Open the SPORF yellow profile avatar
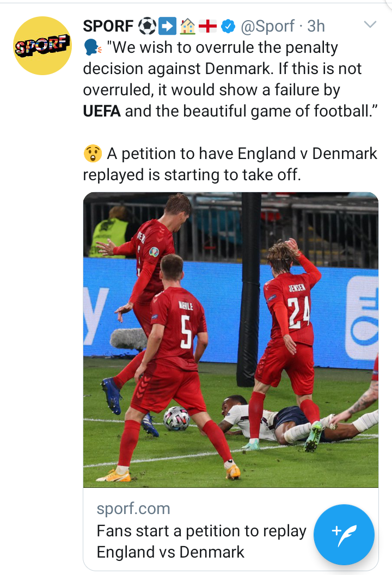Image resolution: width=392 pixels, height=575 pixels. (42, 46)
